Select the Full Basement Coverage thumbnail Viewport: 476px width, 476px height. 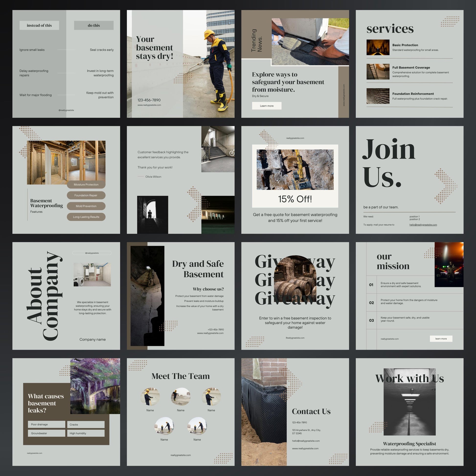tap(378, 72)
